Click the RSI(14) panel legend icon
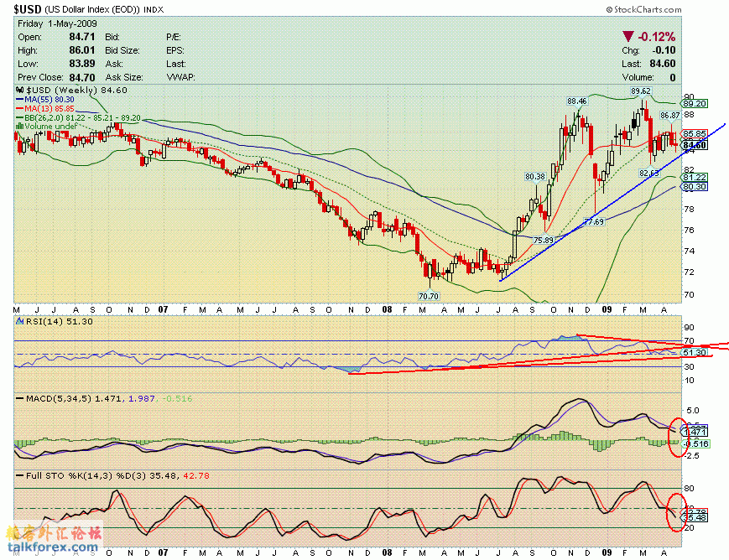The image size is (729, 560). tap(18, 322)
